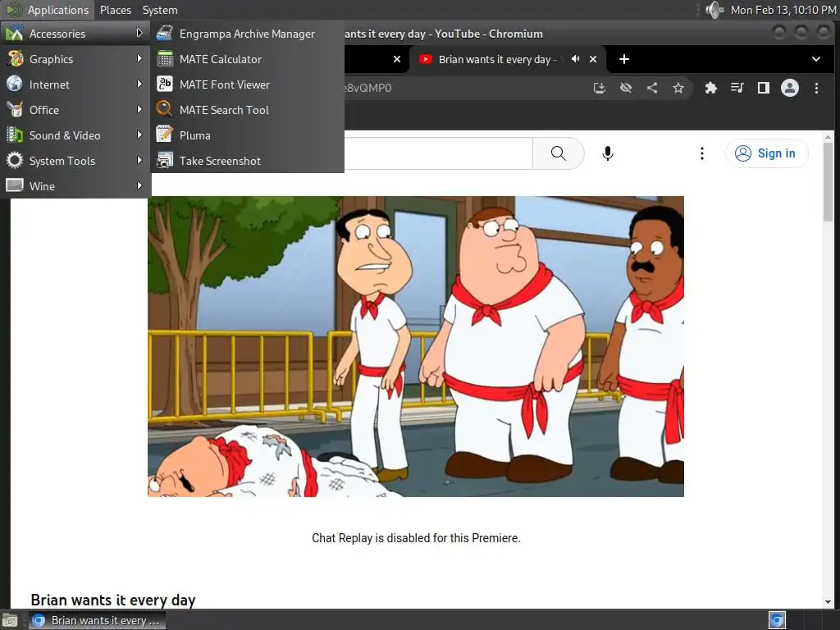Click the YouTube search magnifier button
The height and width of the screenshot is (630, 840).
coord(558,153)
